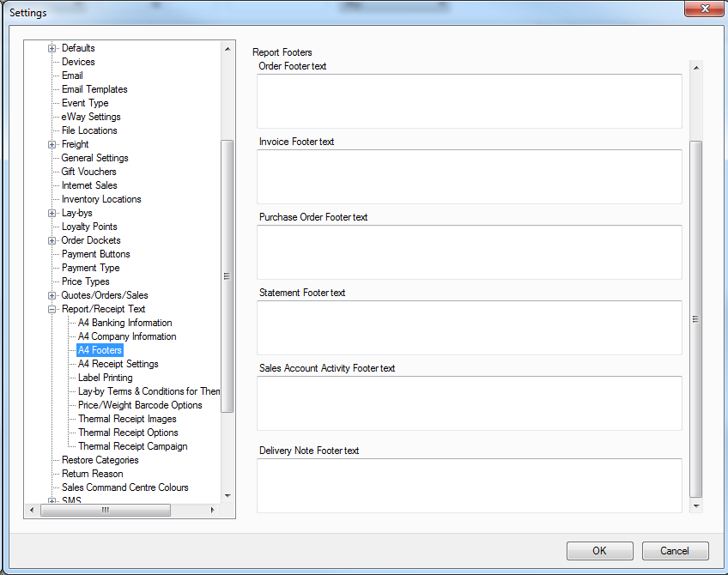Viewport: 728px width, 575px height.
Task: Collapse the Report/Receipt Text node
Action: click(x=52, y=309)
